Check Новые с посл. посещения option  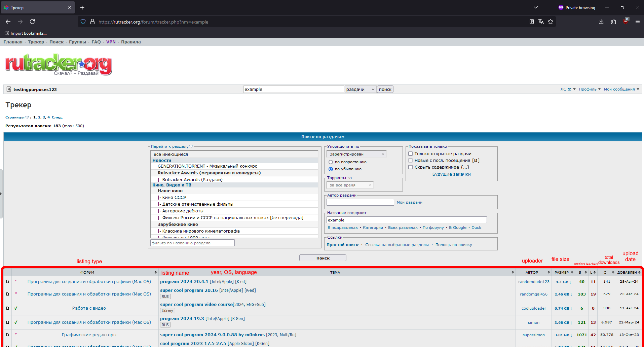click(x=410, y=161)
